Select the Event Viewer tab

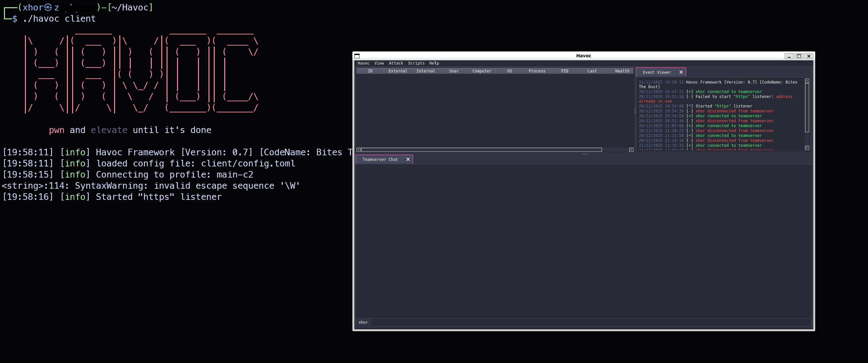tap(657, 72)
